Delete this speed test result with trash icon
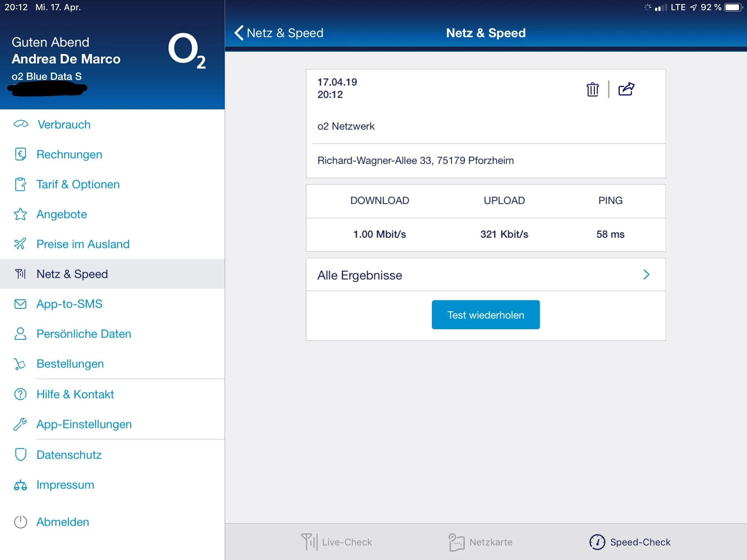 (592, 89)
